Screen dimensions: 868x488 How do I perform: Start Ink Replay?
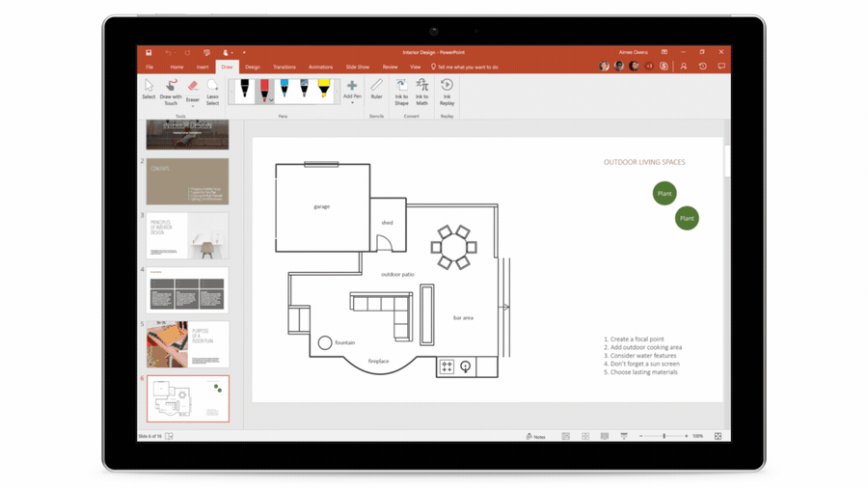click(447, 92)
